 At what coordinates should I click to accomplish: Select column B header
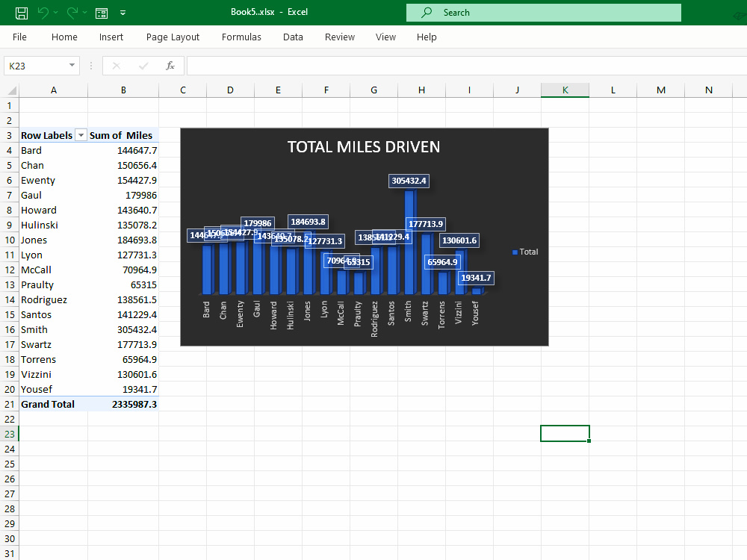(123, 90)
